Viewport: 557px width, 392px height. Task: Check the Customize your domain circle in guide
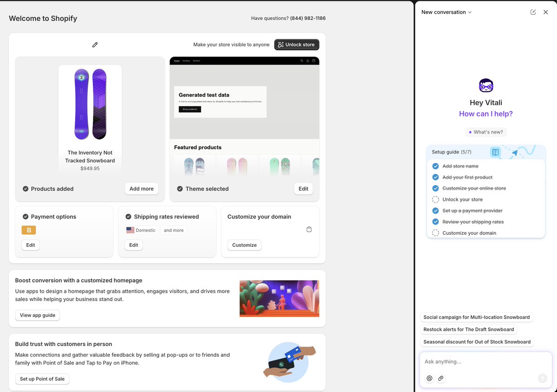tap(435, 233)
